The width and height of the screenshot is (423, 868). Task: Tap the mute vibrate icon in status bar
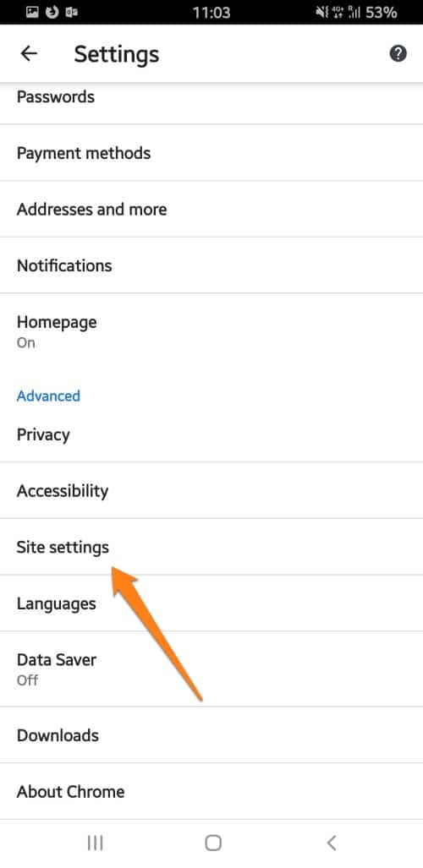tap(322, 12)
